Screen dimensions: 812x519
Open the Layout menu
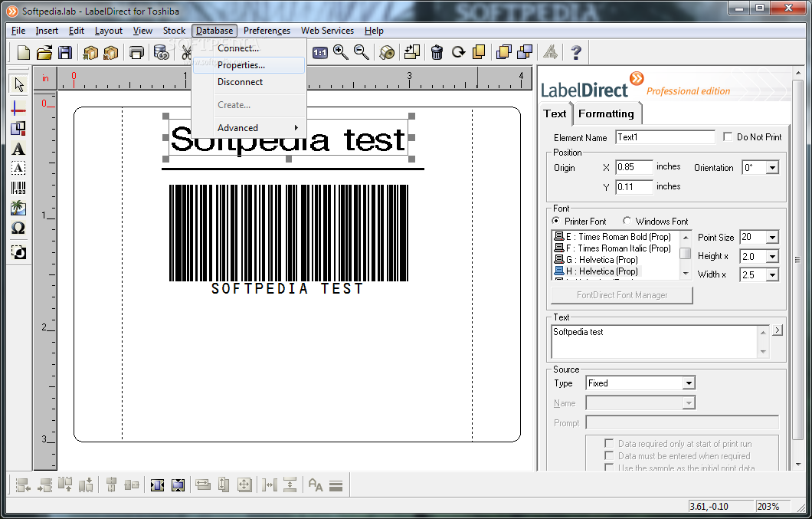pos(108,31)
